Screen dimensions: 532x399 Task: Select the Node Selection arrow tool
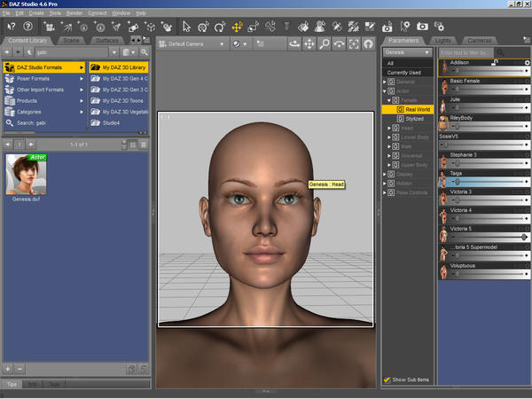(186, 27)
